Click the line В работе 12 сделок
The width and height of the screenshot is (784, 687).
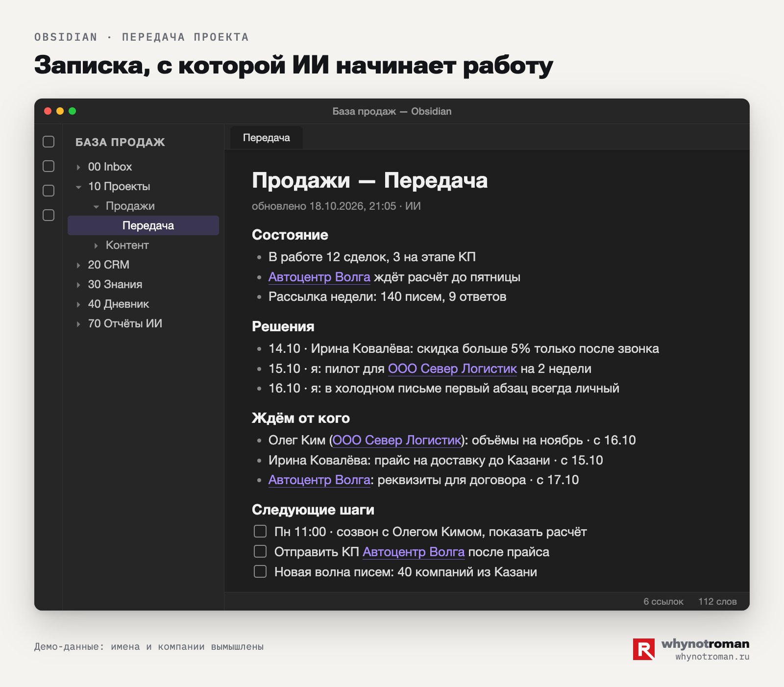tap(372, 257)
